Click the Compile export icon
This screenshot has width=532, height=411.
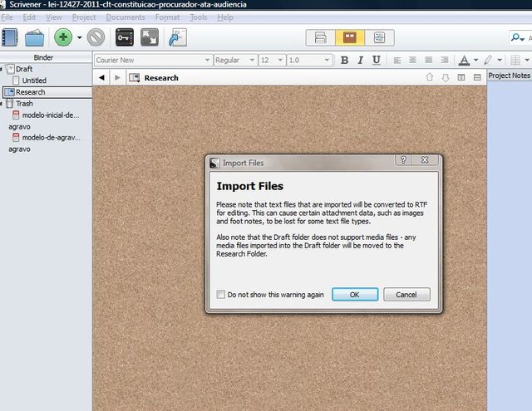point(177,37)
